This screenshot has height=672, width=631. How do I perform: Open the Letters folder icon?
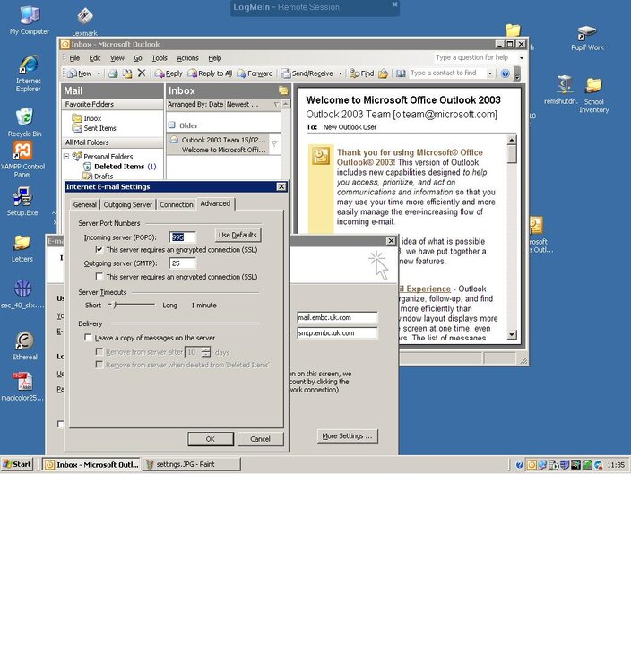(x=22, y=248)
